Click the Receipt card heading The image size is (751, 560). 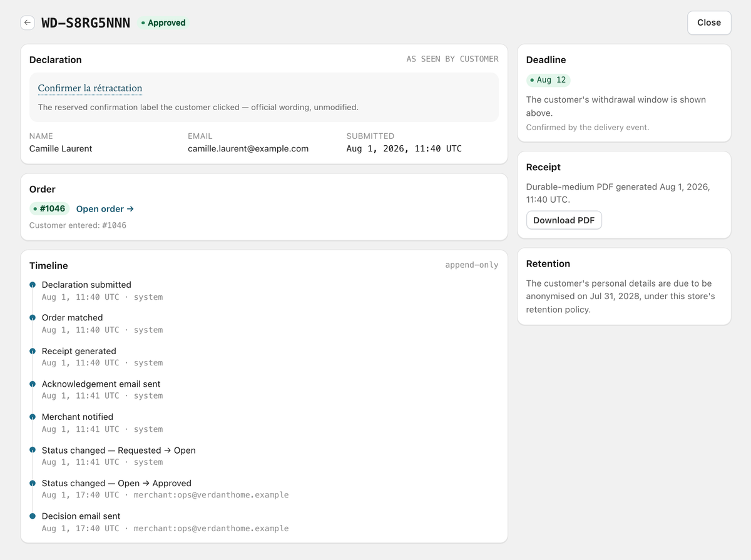543,168
